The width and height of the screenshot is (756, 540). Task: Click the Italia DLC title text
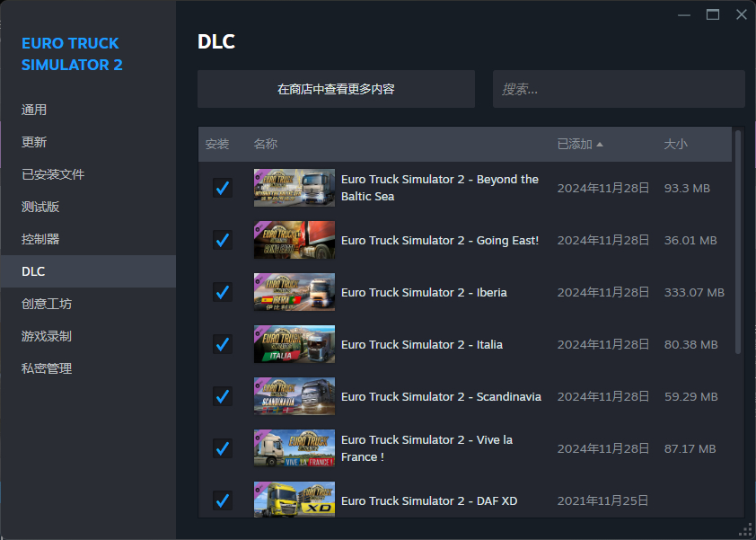pyautogui.click(x=422, y=344)
